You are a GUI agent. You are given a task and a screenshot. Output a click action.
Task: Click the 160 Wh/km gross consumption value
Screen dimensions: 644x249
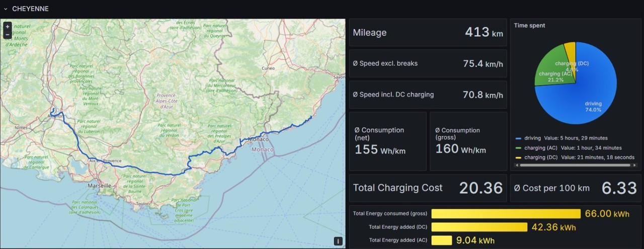coord(460,149)
